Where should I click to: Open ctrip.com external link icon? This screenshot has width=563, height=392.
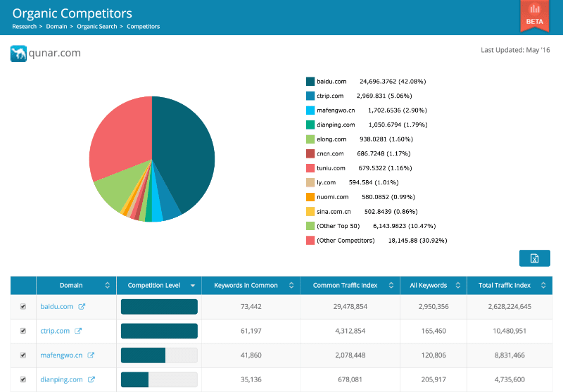click(78, 331)
